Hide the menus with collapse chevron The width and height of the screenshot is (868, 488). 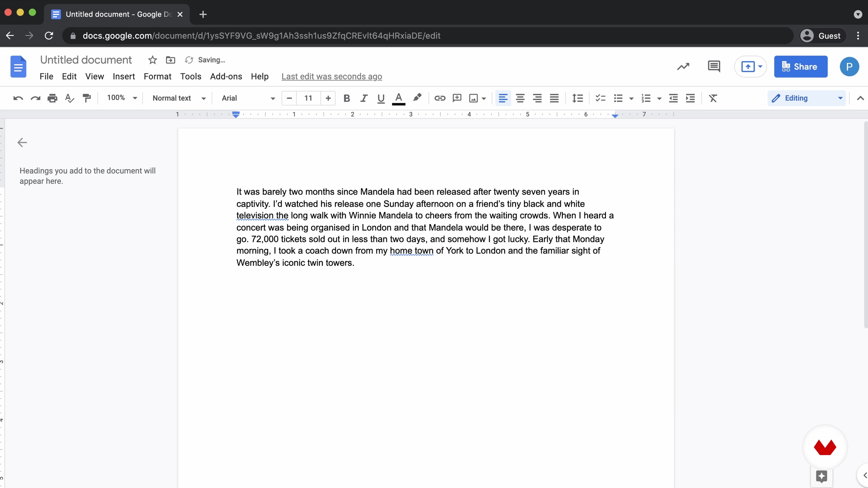pyautogui.click(x=860, y=98)
